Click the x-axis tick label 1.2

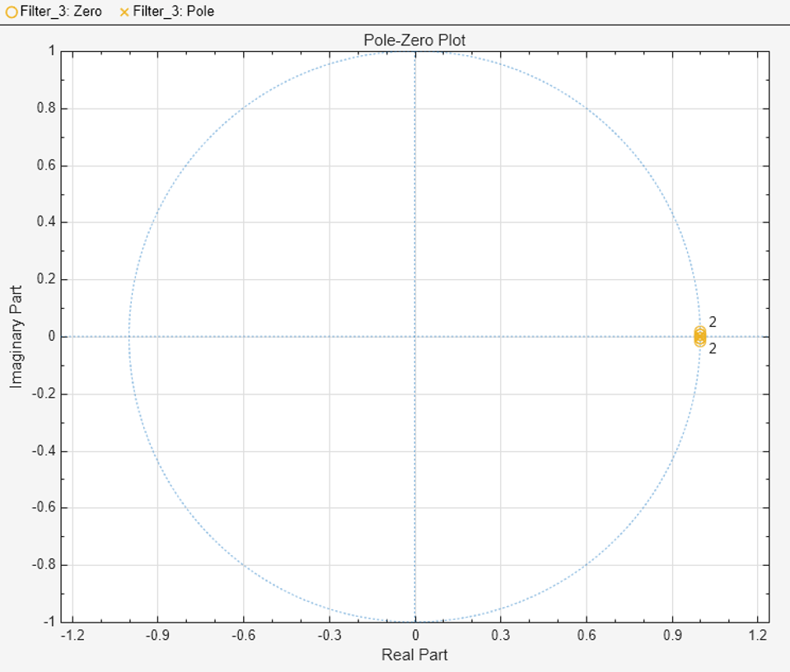coord(758,635)
